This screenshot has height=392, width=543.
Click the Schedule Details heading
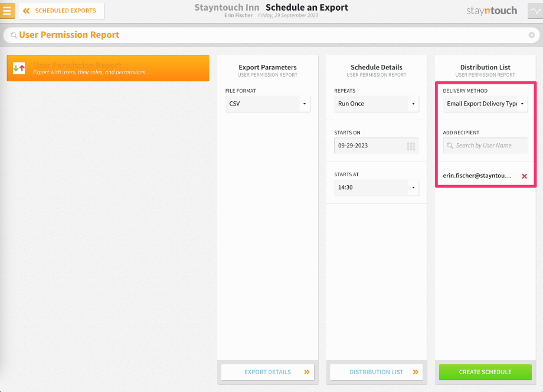pos(377,67)
